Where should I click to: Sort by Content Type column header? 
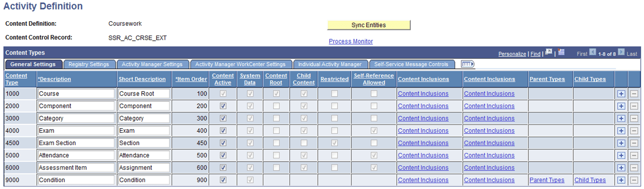[x=16, y=79]
